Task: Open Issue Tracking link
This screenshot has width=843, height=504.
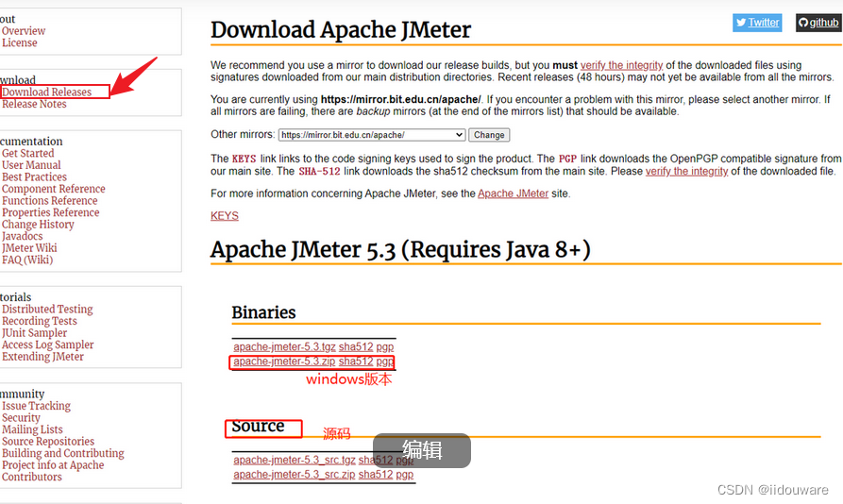Action: [36, 406]
